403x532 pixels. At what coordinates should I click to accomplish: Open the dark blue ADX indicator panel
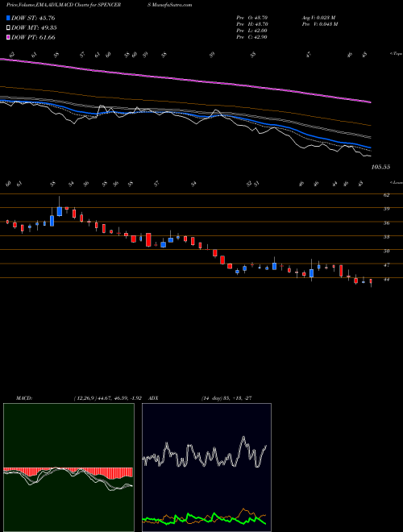coord(206,468)
